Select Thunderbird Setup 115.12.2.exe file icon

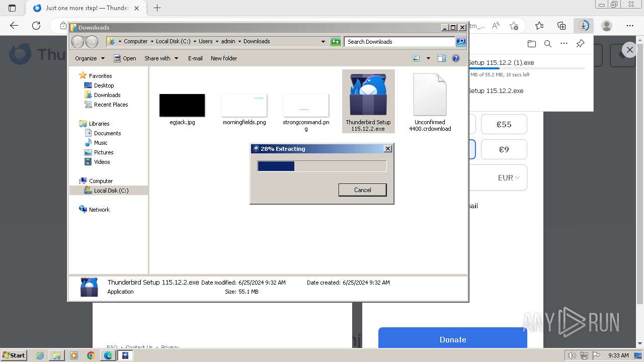coord(368,96)
